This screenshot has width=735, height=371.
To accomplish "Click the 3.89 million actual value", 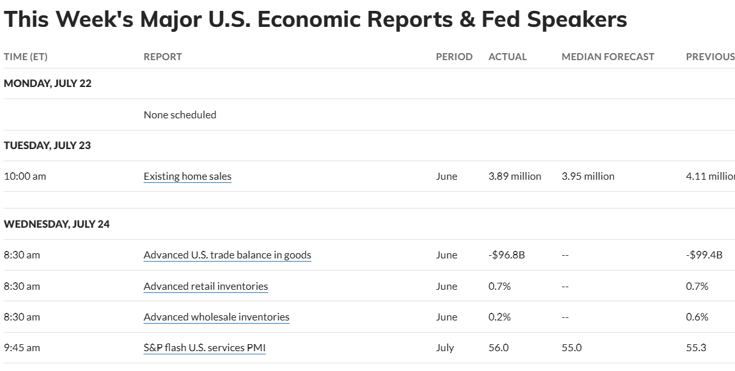I will click(x=515, y=176).
